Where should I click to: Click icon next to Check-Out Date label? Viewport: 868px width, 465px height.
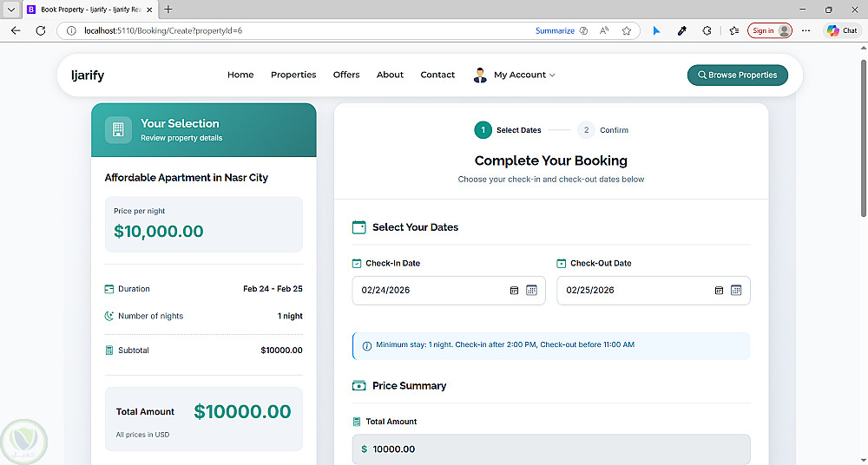pos(562,264)
